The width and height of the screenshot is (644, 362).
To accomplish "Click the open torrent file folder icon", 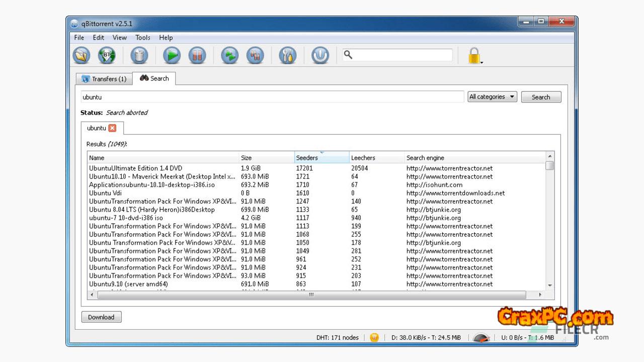I will pyautogui.click(x=81, y=55).
